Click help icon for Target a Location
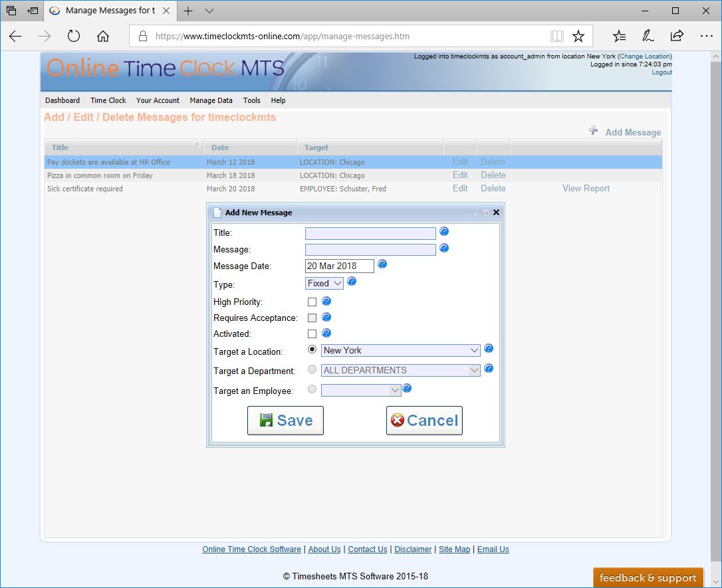 (489, 348)
